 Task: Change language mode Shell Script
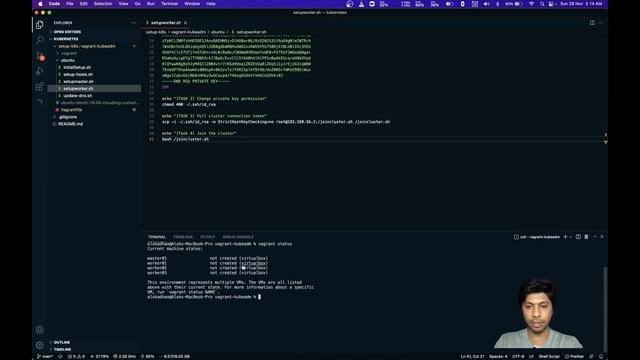pyautogui.click(x=549, y=356)
